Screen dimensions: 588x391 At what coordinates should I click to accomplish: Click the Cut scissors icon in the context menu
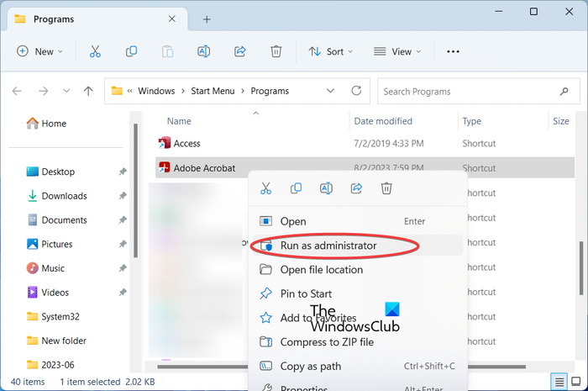point(266,188)
